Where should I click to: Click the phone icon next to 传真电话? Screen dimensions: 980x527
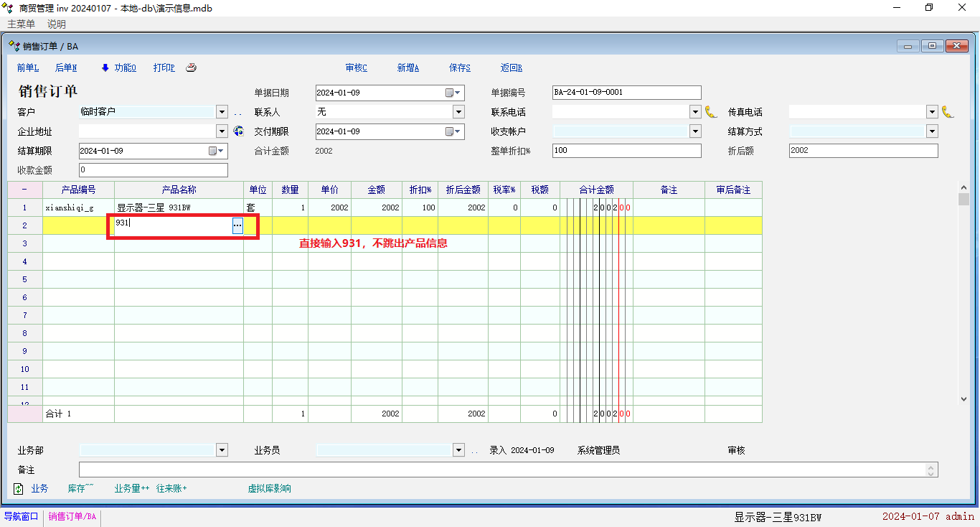tap(947, 112)
